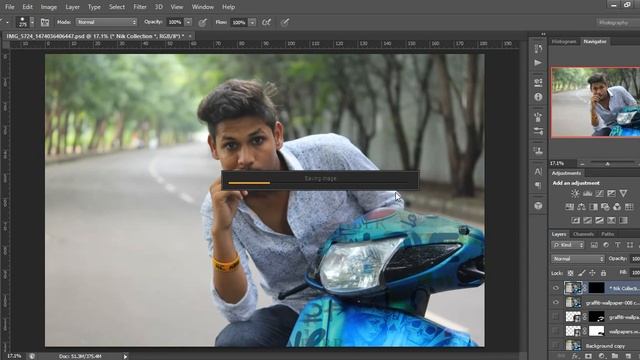
Task: Add an Invert adjustment
Action: pos(576,220)
